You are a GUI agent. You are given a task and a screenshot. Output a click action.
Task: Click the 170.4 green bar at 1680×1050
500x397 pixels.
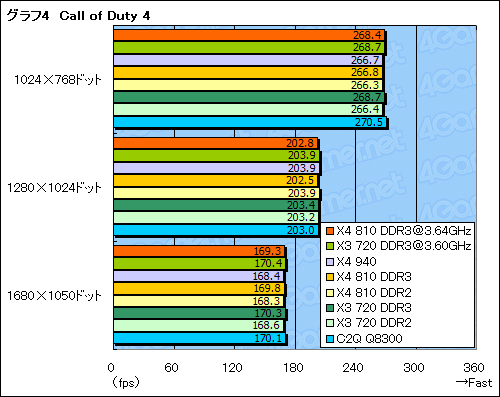[200, 264]
